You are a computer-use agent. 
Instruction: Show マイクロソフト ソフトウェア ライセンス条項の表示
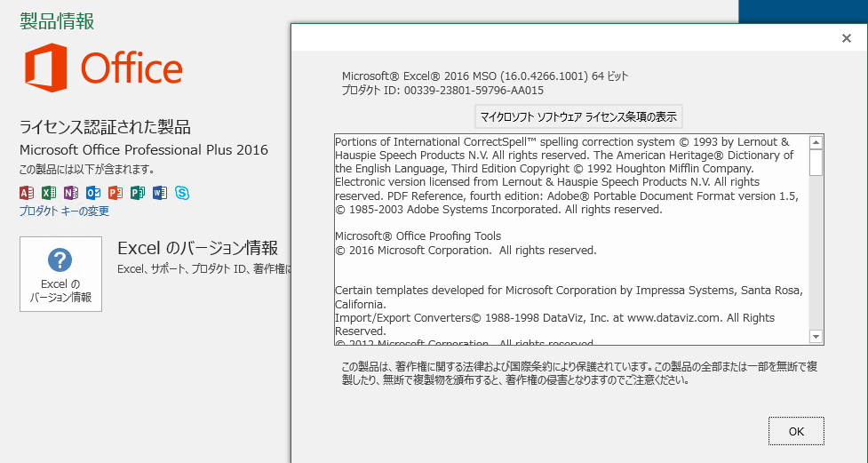tap(578, 116)
